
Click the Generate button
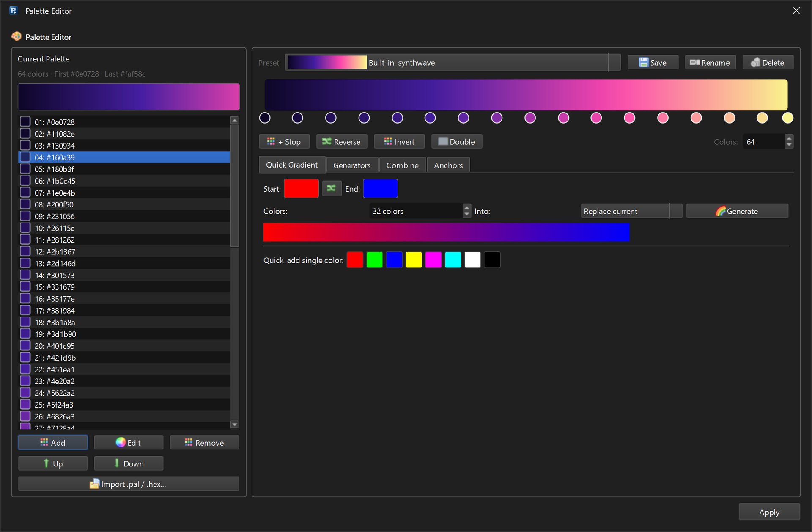(x=737, y=211)
